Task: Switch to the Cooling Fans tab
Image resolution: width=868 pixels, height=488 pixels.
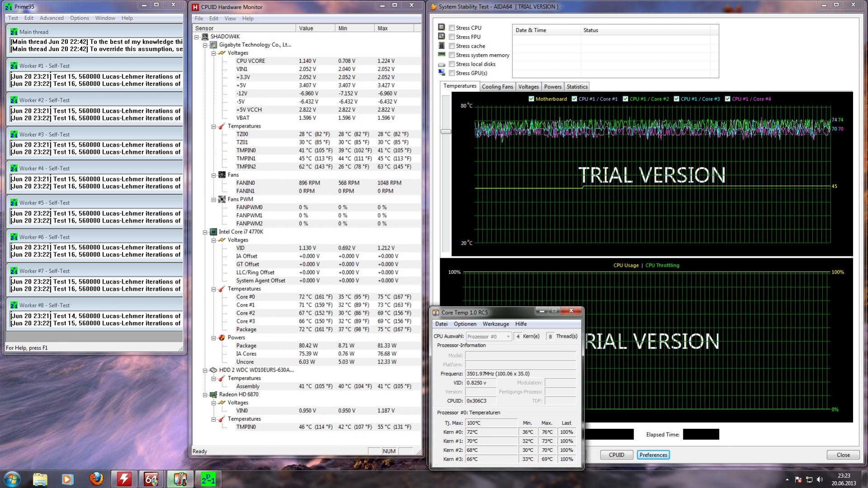Action: tap(498, 87)
